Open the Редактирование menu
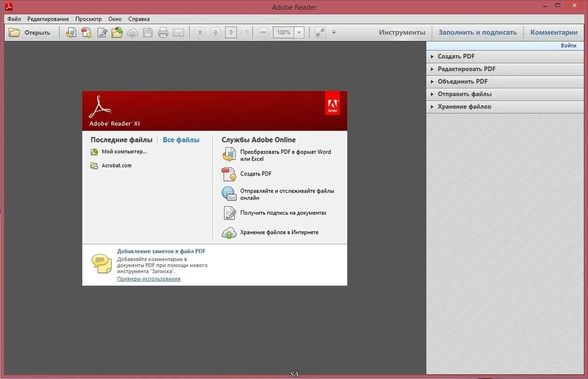This screenshot has height=379, width=588. [48, 19]
